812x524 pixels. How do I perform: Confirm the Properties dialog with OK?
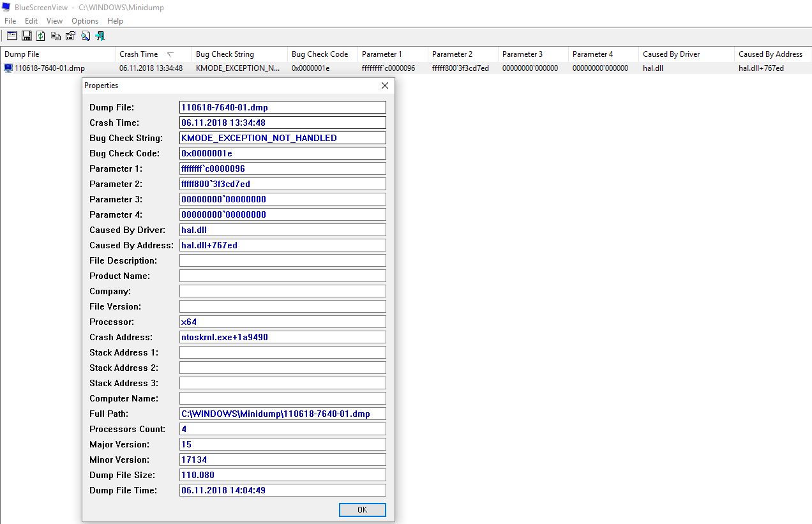363,509
